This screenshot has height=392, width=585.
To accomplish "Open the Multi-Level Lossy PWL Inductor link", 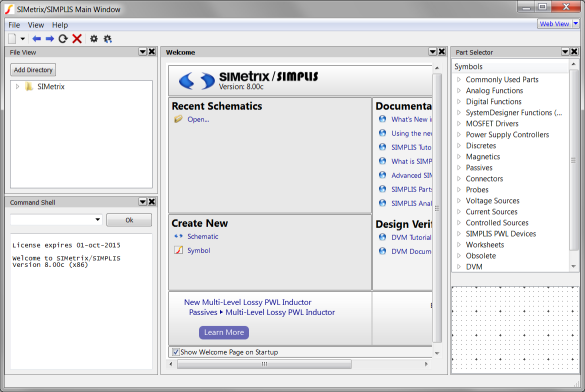I will (x=280, y=312).
